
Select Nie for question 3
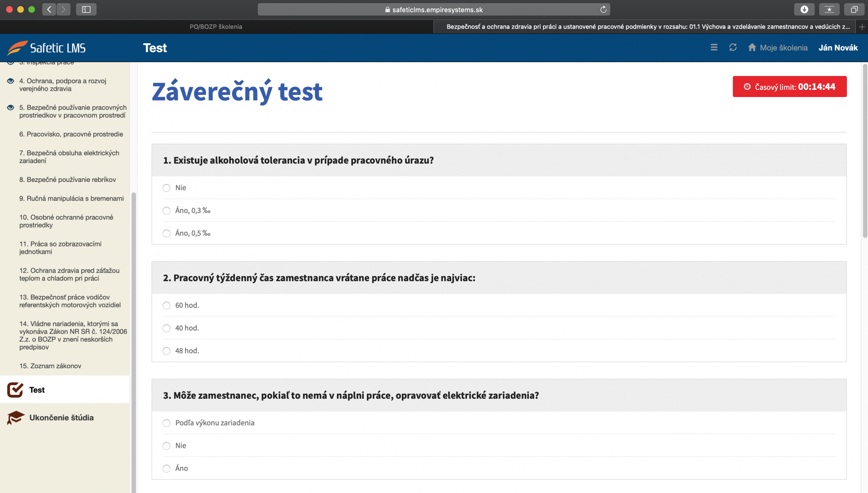166,446
